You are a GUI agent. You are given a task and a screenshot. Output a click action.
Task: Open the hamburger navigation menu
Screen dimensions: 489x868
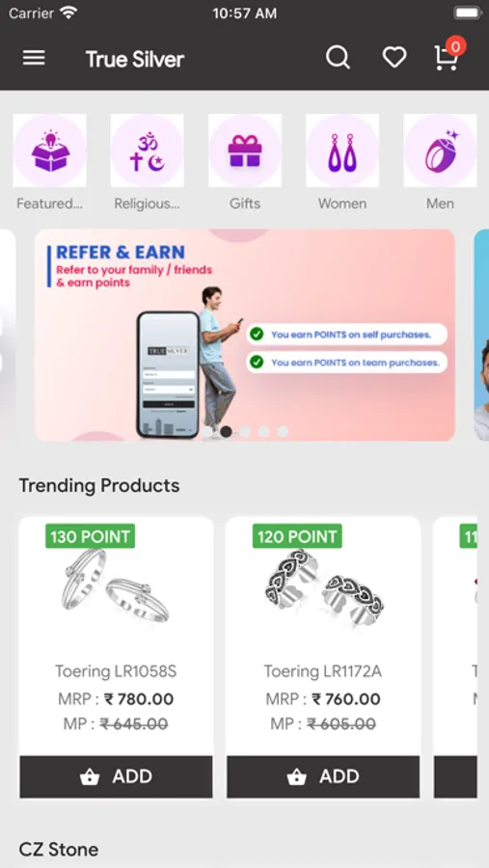click(x=34, y=58)
